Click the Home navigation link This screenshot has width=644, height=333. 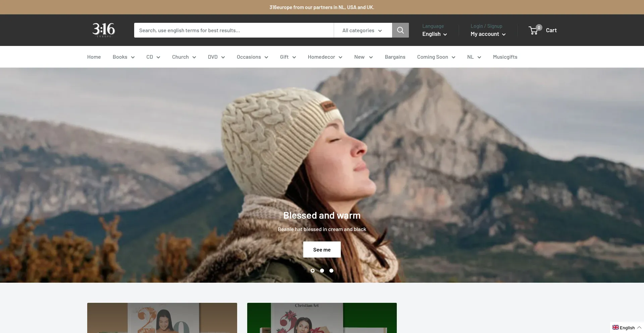(x=94, y=57)
